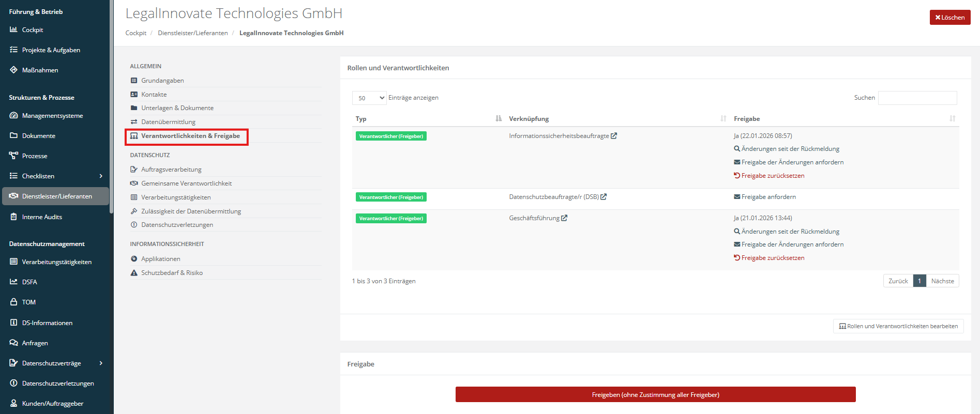Click Freigabe anfordern for Datenschutzbeauftragte/r
This screenshot has height=414, width=980.
(x=768, y=197)
